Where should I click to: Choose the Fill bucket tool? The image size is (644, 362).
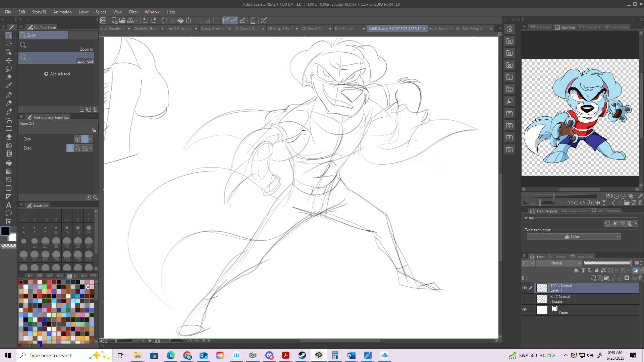tap(9, 163)
